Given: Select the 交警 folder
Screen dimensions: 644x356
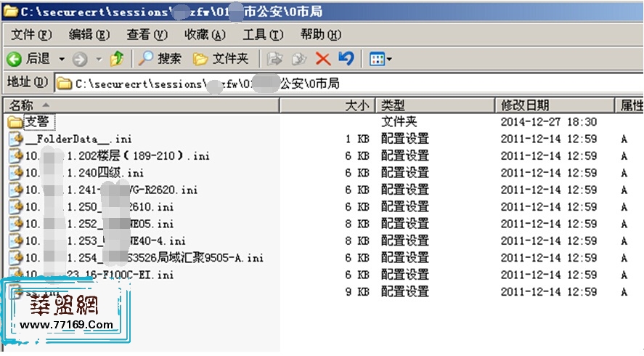Looking at the screenshot, I should click(x=37, y=122).
